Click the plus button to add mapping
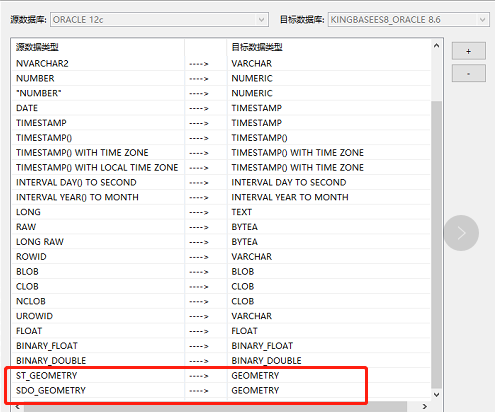The image size is (495, 412). click(x=468, y=51)
